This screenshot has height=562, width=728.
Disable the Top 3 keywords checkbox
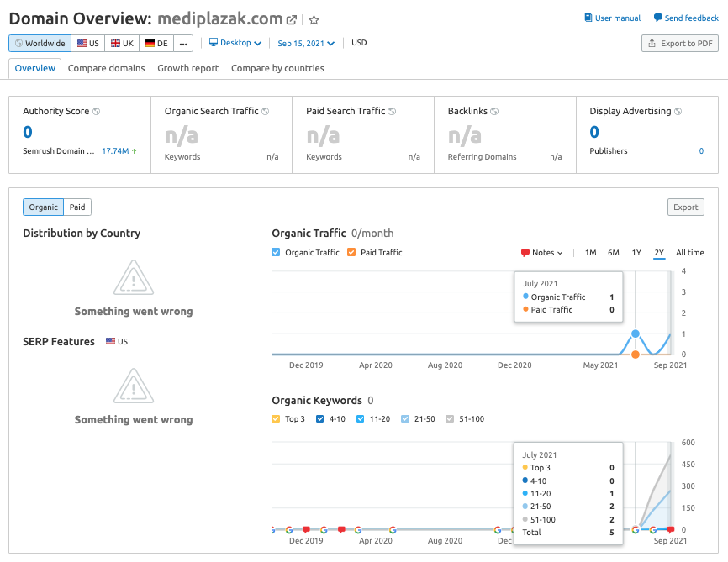point(277,419)
